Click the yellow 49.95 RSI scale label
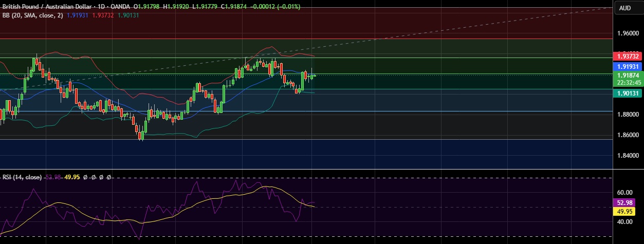Screen dimensions: 644x244 point(625,211)
